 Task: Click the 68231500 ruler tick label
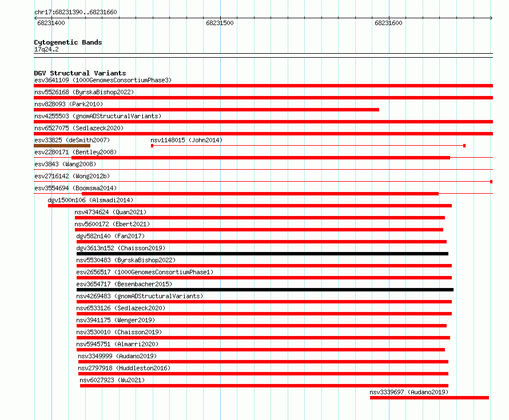[x=220, y=23]
